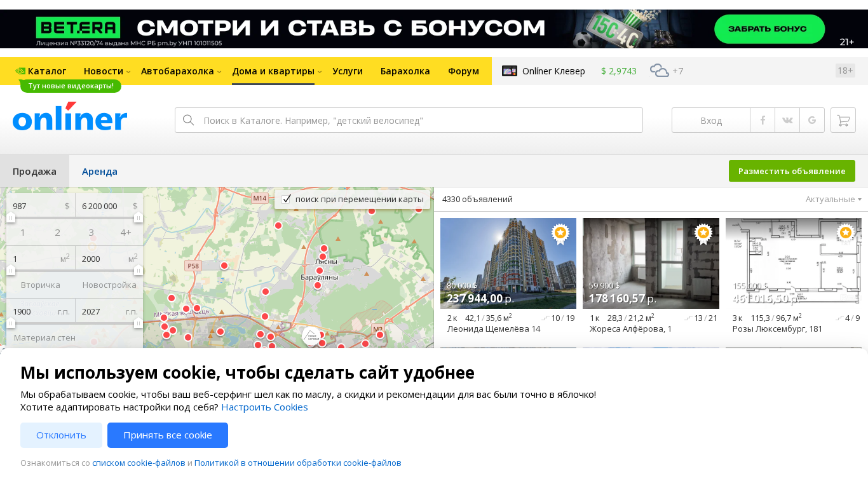Select 3 rooms filter
Image resolution: width=868 pixels, height=488 pixels.
tap(92, 233)
